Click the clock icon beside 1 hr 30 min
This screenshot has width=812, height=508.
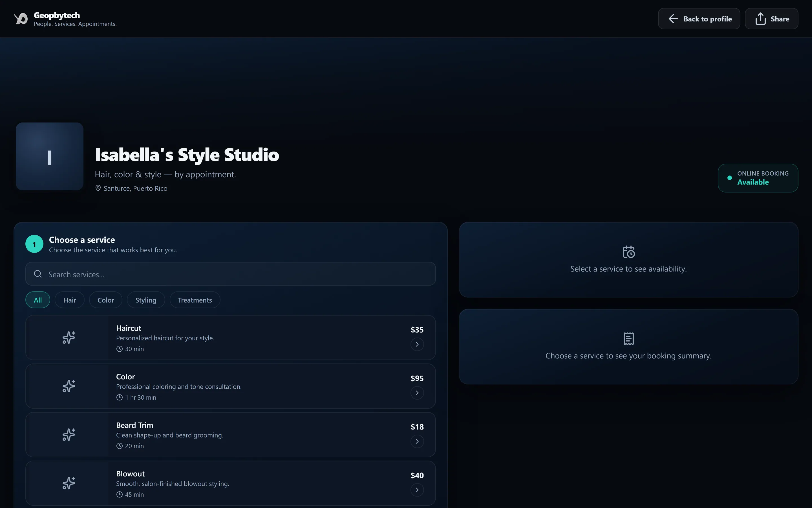point(120,397)
